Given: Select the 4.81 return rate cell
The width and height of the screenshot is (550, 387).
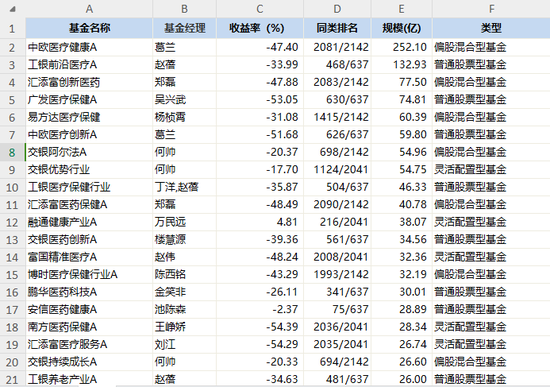Looking at the screenshot, I should click(260, 222).
